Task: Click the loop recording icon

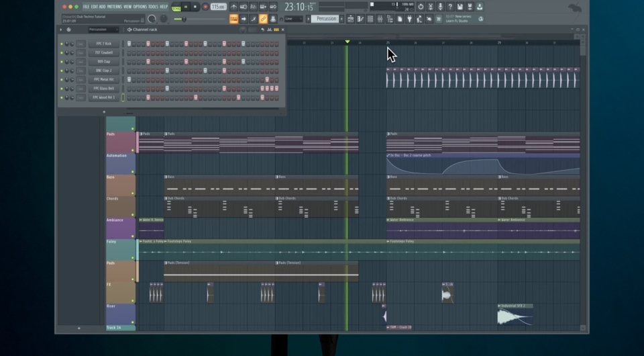Action: [x=273, y=7]
